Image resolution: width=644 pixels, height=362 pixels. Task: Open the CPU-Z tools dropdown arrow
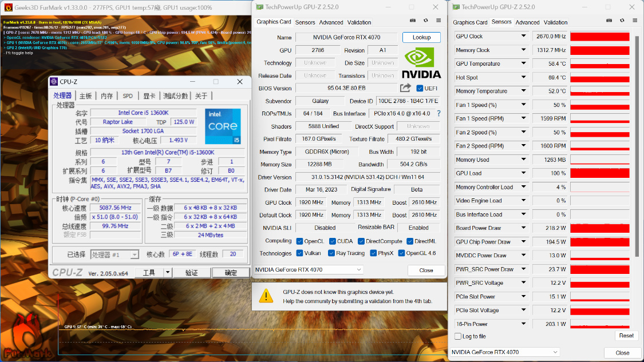[x=168, y=273]
